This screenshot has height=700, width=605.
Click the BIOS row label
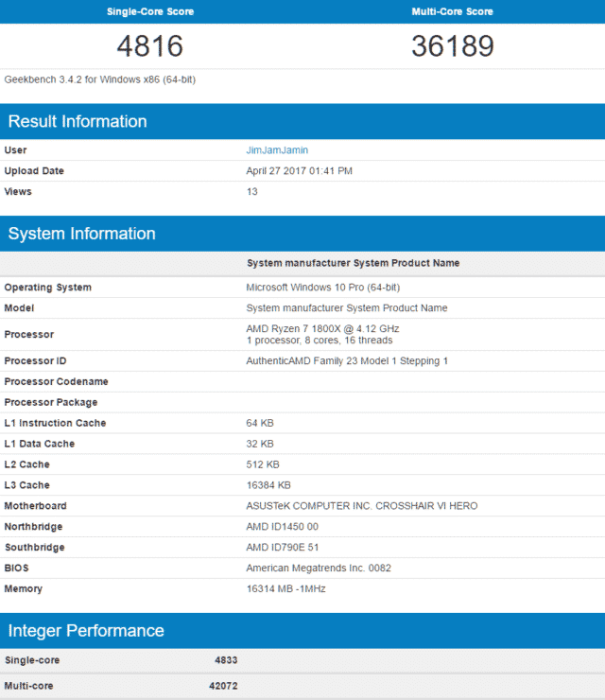[x=16, y=568]
